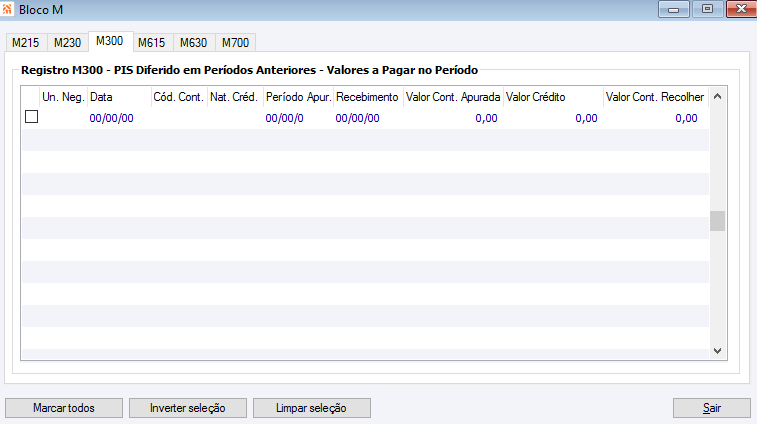This screenshot has height=424, width=757.
Task: Close the Bloco M window
Action: (741, 9)
